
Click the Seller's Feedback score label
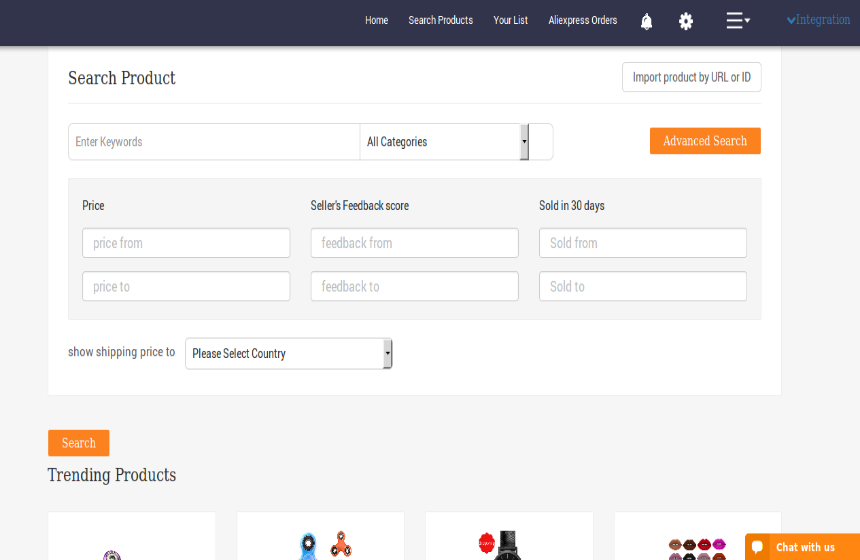tap(360, 206)
